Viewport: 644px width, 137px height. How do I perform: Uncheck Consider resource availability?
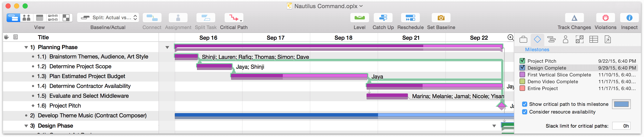[524, 112]
